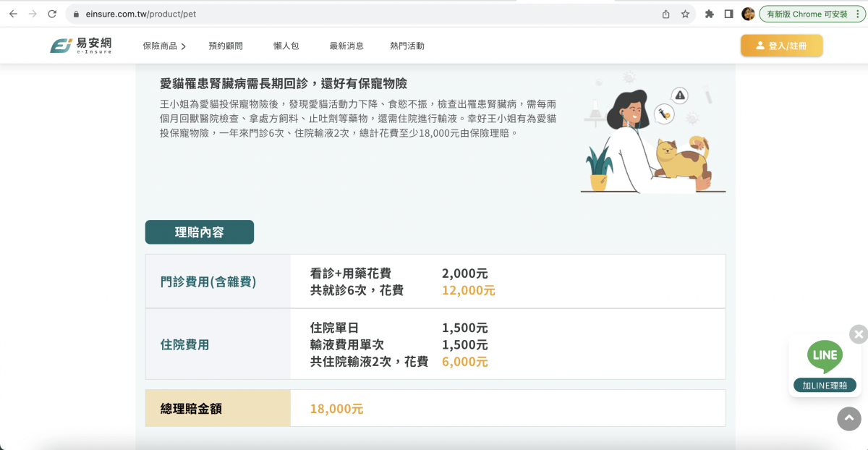Screen dimensions: 868x450
Task: Open 熱門活動 from the top navigation
Action: click(x=407, y=45)
